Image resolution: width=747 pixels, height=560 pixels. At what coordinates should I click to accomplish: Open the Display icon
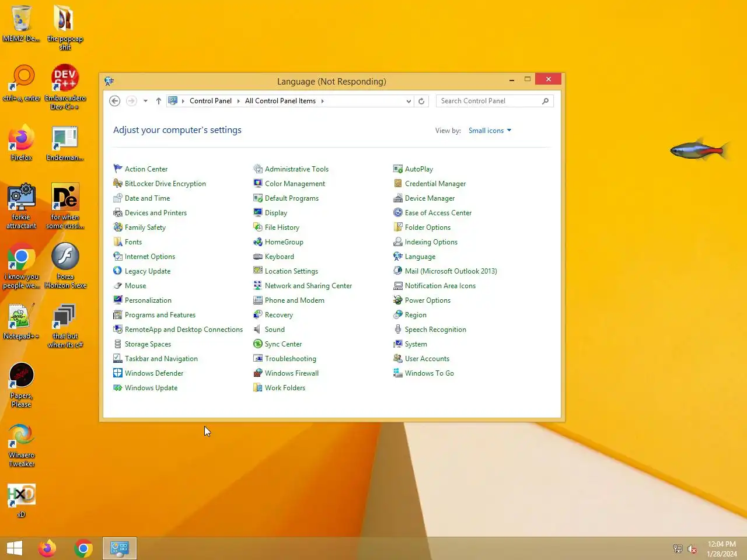coord(258,212)
